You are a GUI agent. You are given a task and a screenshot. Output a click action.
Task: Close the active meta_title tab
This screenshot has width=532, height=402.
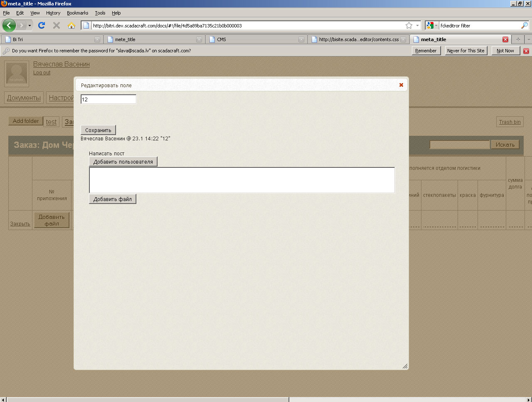click(x=505, y=39)
